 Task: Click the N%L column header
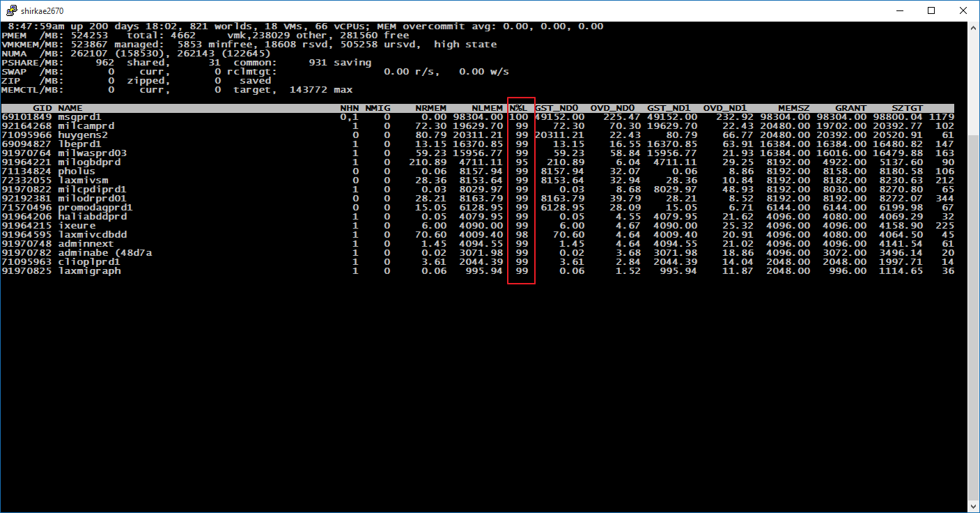[518, 108]
